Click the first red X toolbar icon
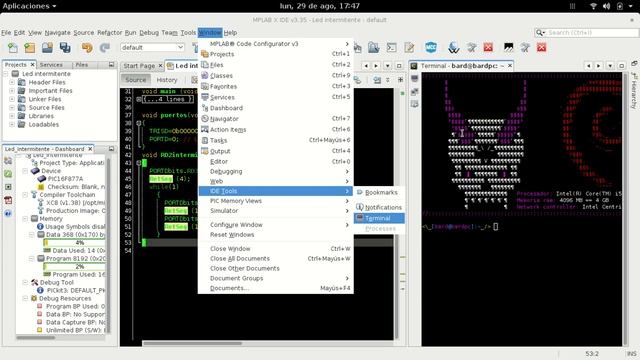Viewport: 640px width, 360px height. (x=488, y=47)
